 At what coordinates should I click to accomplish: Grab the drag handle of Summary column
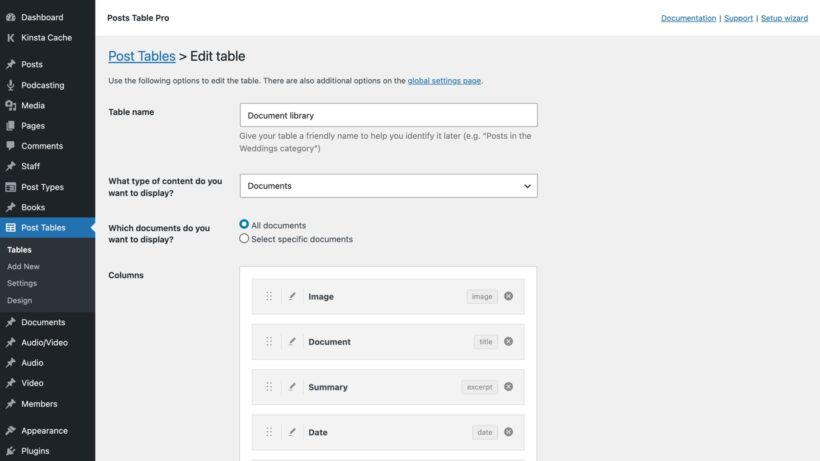tap(269, 387)
